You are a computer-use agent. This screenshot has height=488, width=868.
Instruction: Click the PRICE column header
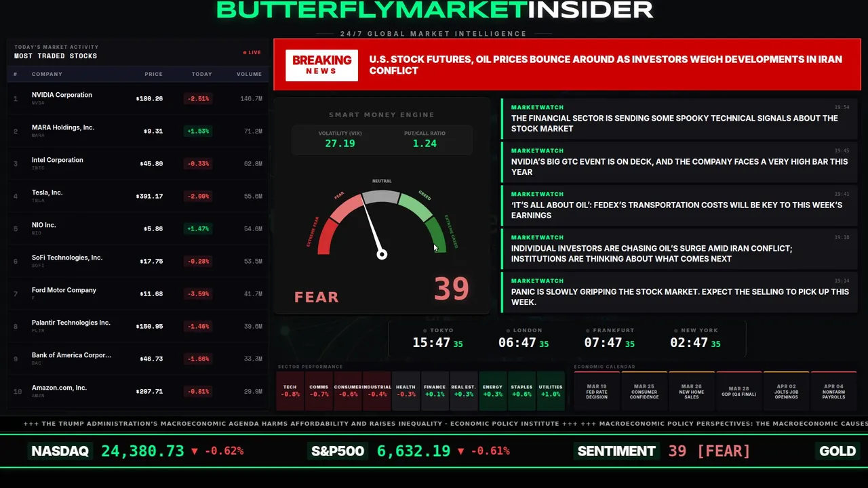pyautogui.click(x=153, y=74)
